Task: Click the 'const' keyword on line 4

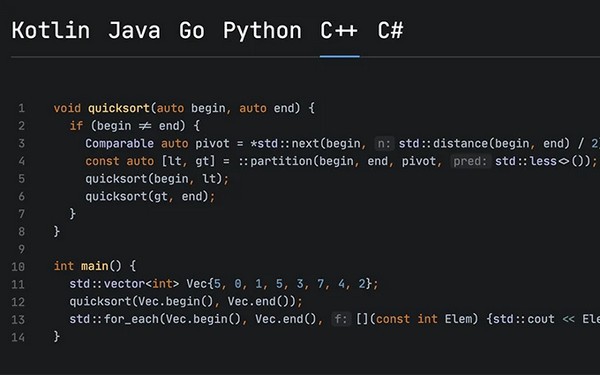Action: point(102,161)
